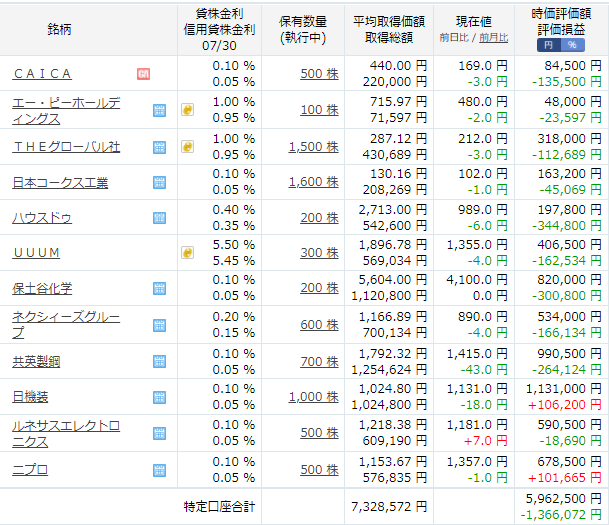The image size is (609, 525).
Task: Switch valuation display to %
Action: [x=572, y=45]
